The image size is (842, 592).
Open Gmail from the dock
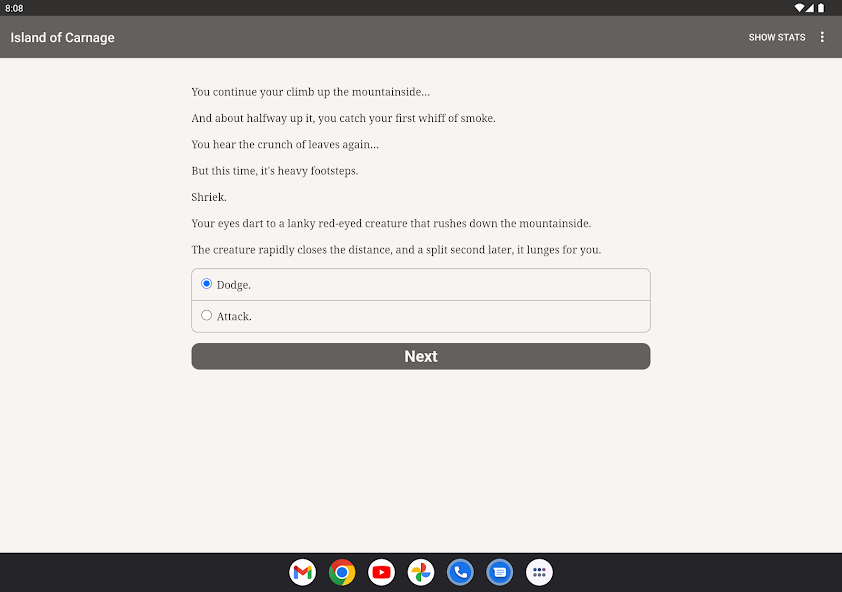click(302, 572)
